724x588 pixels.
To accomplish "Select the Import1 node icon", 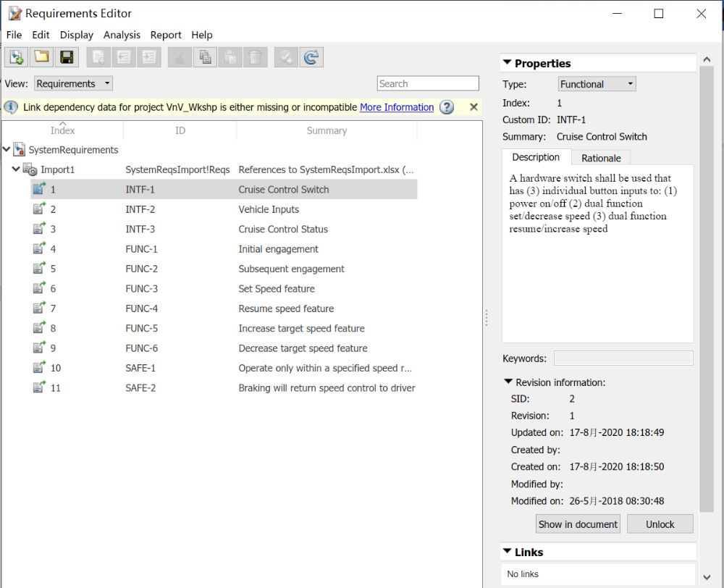I will pyautogui.click(x=30, y=169).
